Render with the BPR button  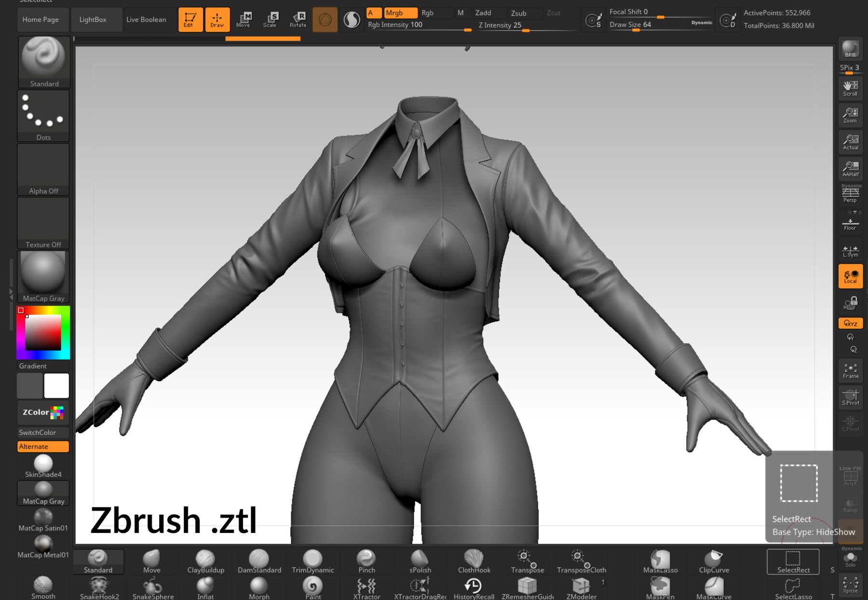pyautogui.click(x=850, y=49)
